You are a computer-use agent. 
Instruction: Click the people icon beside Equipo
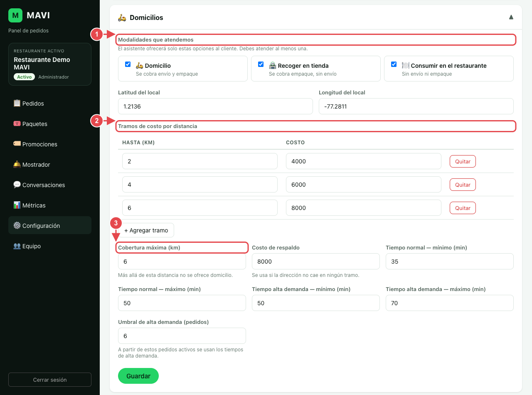17,246
